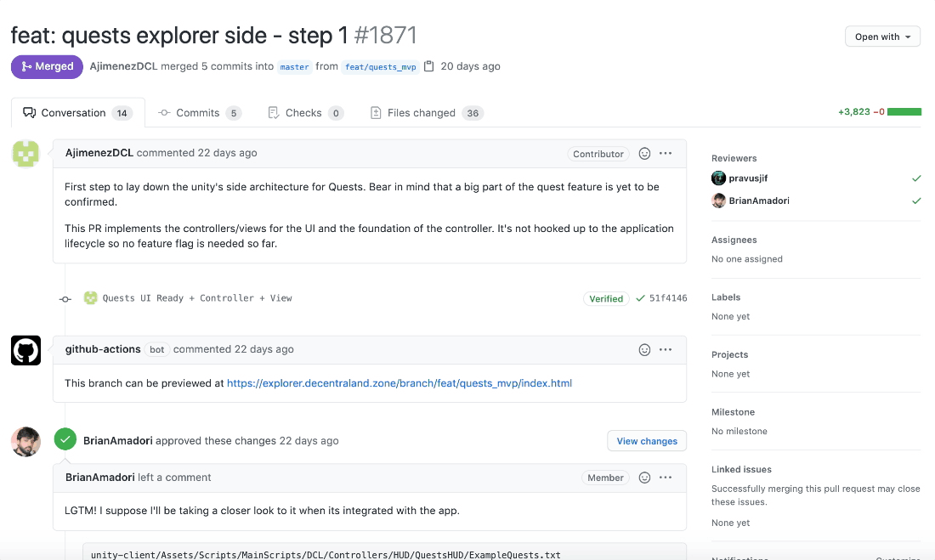Add reaction to BrianAmadori's review comment

click(x=644, y=477)
